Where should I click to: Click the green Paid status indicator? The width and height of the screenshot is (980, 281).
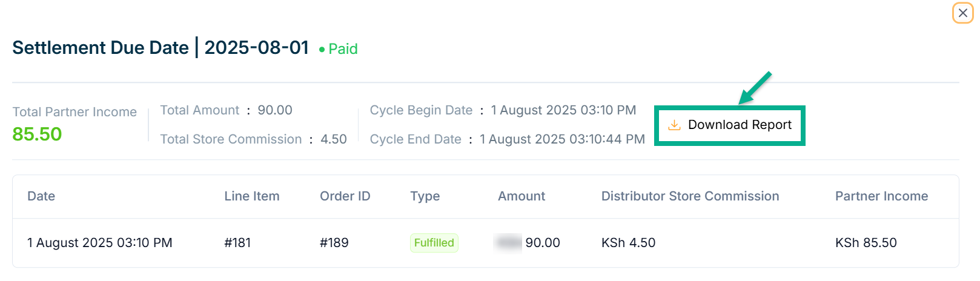(339, 49)
